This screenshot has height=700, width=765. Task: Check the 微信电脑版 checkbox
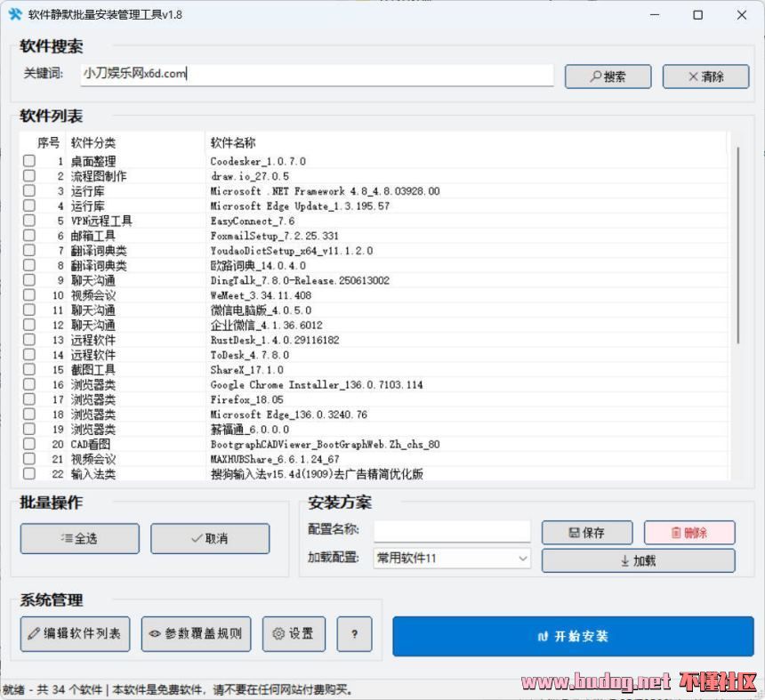pyautogui.click(x=31, y=310)
